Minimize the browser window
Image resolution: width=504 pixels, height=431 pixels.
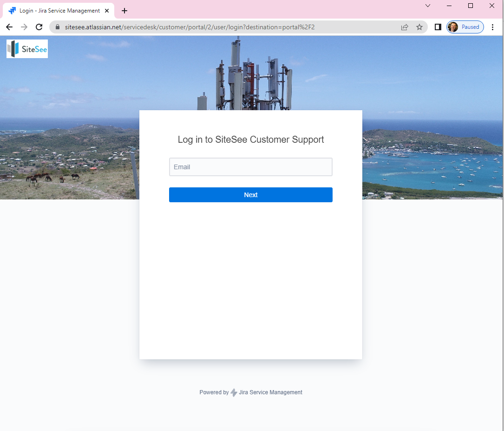449,6
